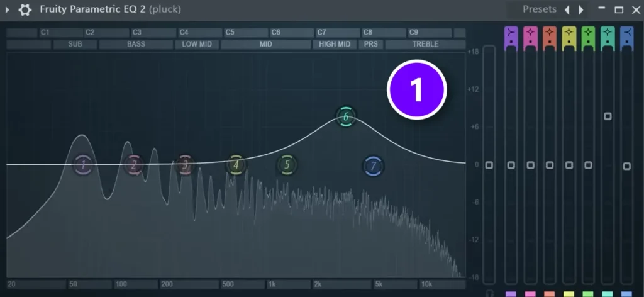Click the +12 dB scale label
This screenshot has width=644, height=297.
pyautogui.click(x=473, y=89)
